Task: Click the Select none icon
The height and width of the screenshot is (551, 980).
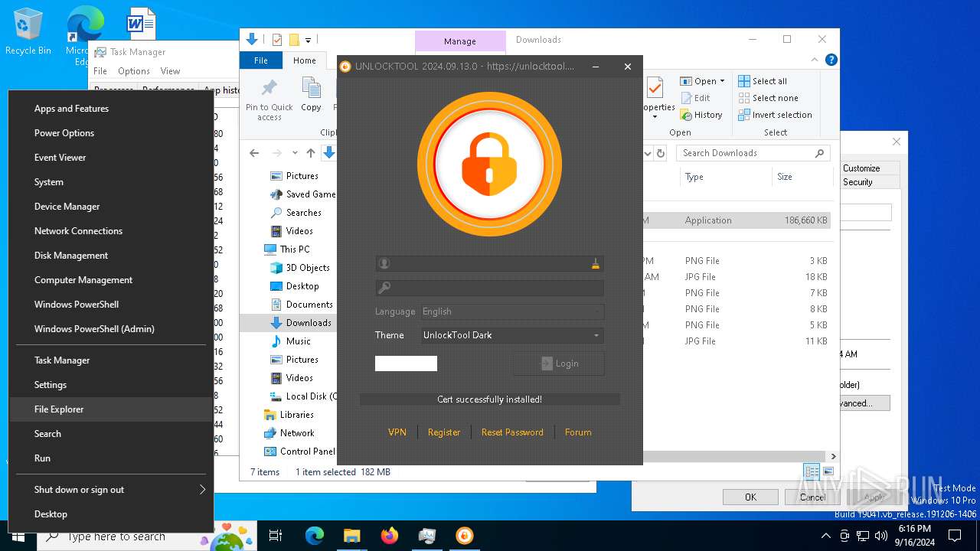Action: (744, 98)
